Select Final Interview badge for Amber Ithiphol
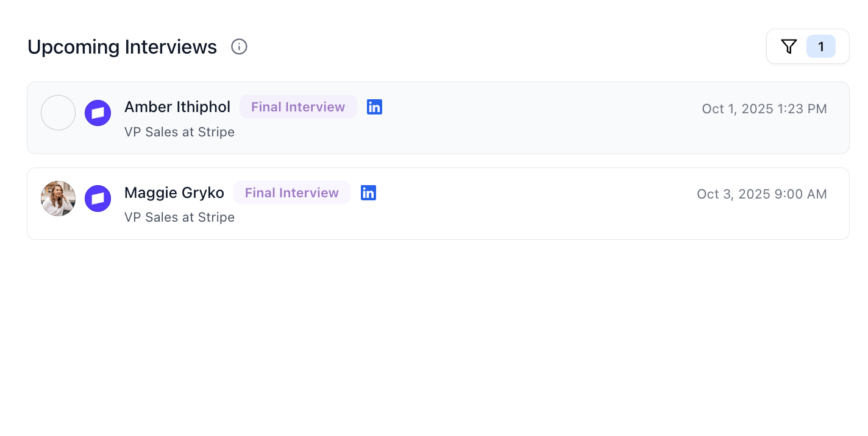This screenshot has height=436, width=868. coord(298,107)
